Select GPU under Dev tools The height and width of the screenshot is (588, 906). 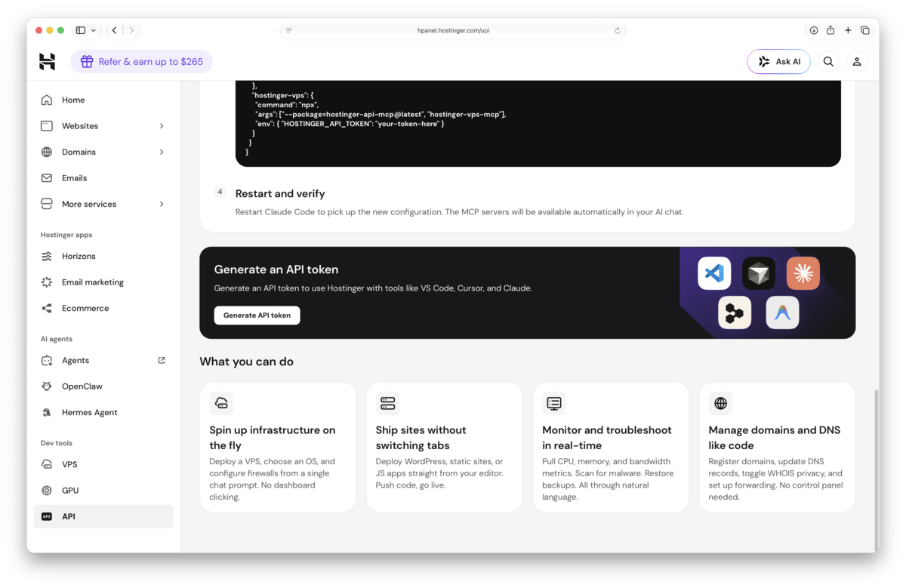pos(103,491)
